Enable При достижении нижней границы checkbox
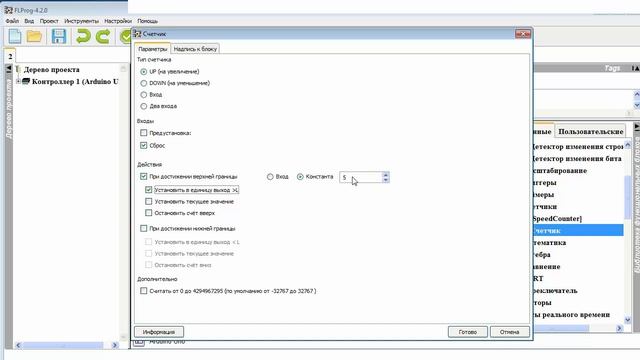This screenshot has width=640, height=360. (x=144, y=228)
